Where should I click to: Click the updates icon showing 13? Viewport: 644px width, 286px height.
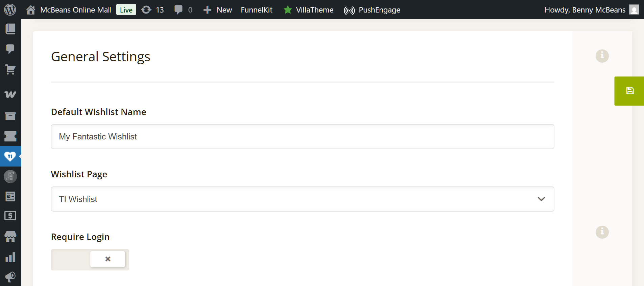tap(152, 10)
